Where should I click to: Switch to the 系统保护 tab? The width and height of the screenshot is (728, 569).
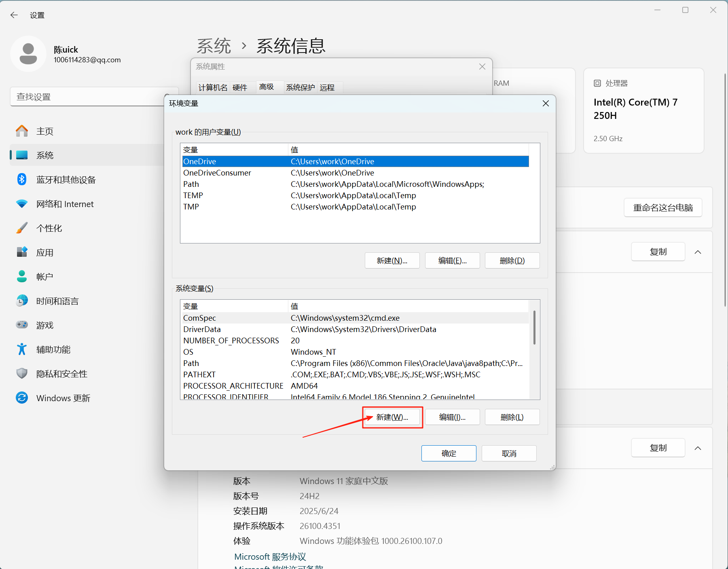[x=300, y=87]
